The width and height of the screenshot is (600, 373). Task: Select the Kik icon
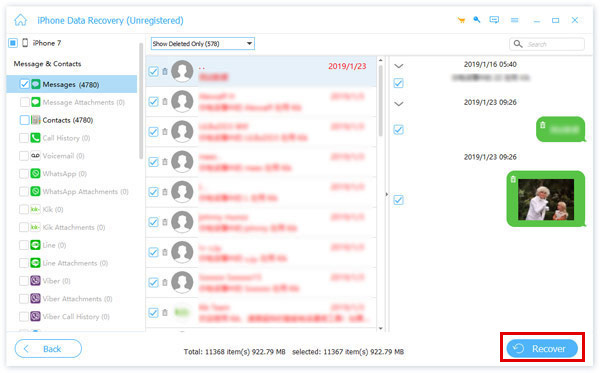pyautogui.click(x=36, y=209)
